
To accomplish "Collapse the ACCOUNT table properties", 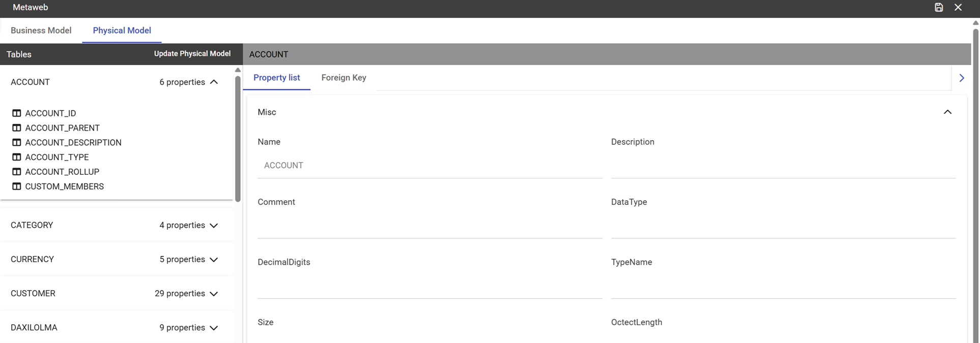I will (214, 82).
